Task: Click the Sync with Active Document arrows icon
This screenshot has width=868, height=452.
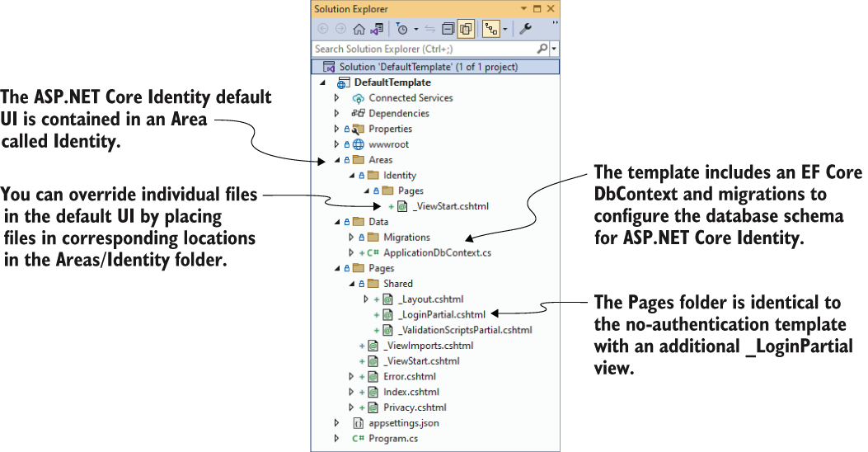Action: tap(430, 29)
